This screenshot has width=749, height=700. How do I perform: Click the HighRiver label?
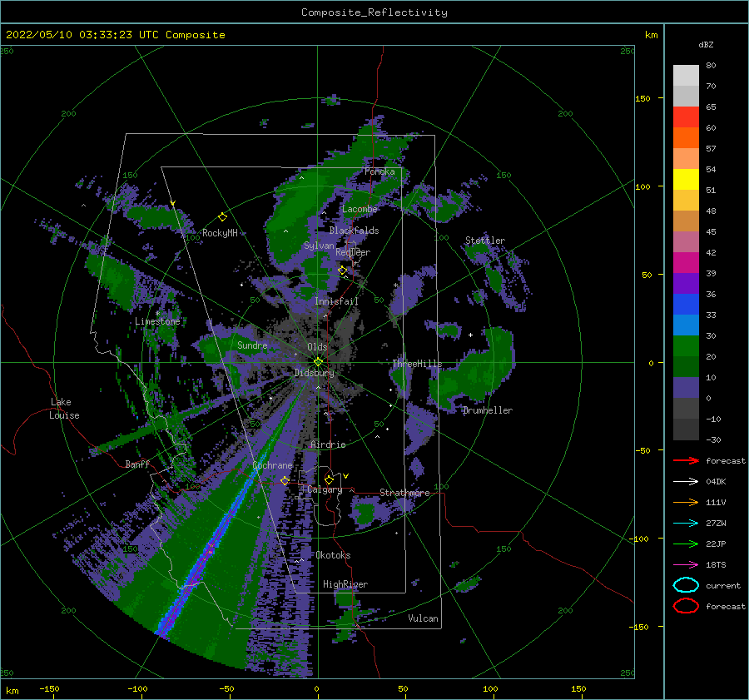pos(345,584)
